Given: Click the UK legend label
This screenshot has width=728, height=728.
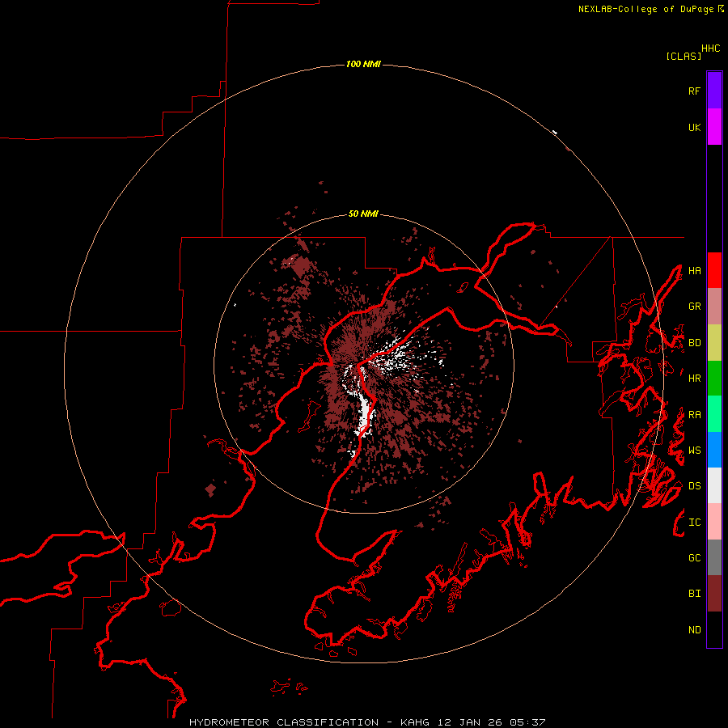Looking at the screenshot, I should click(694, 127).
